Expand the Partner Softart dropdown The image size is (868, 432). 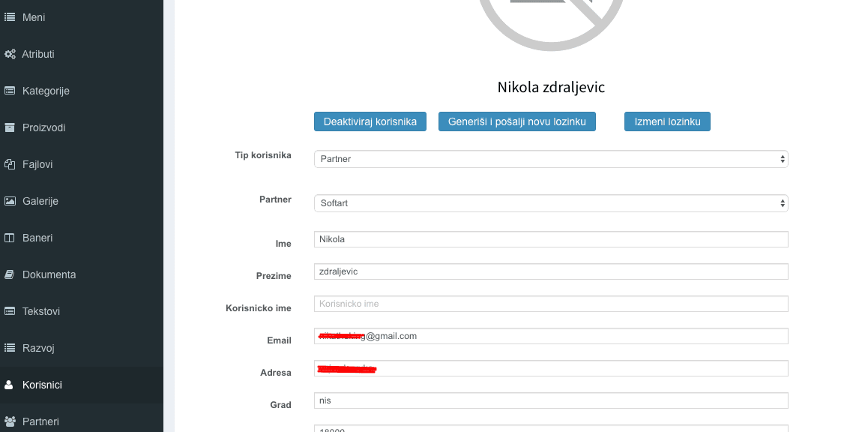(x=551, y=203)
